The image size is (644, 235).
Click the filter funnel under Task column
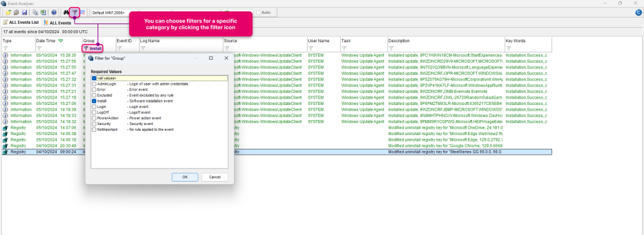coord(344,48)
